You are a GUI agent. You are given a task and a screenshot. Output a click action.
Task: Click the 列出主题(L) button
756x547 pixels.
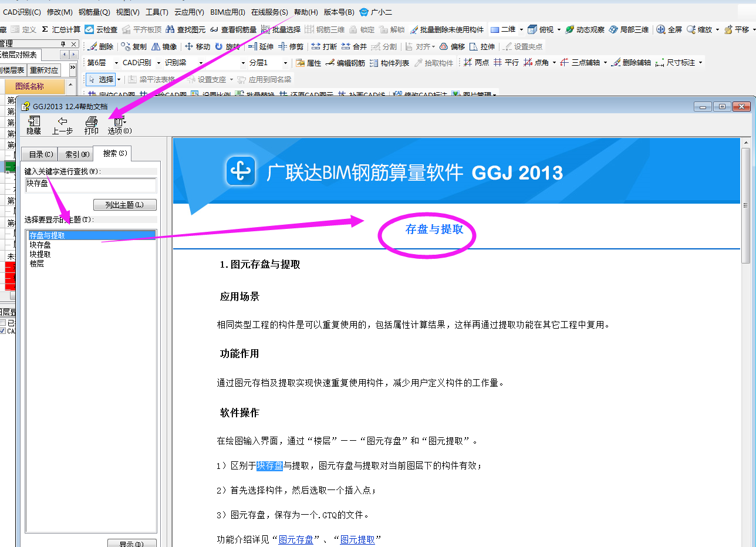(x=125, y=205)
